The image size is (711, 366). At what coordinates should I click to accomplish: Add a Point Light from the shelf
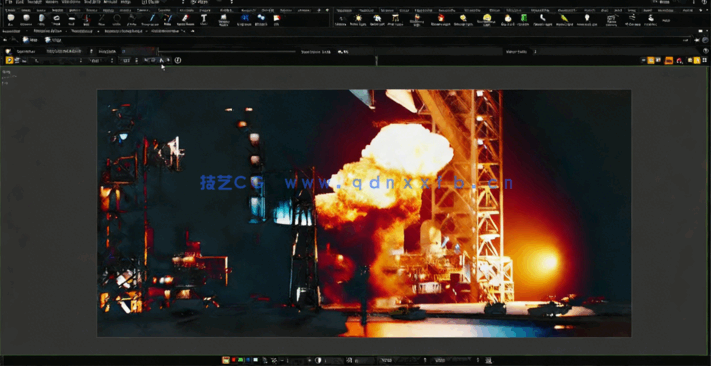point(359,19)
